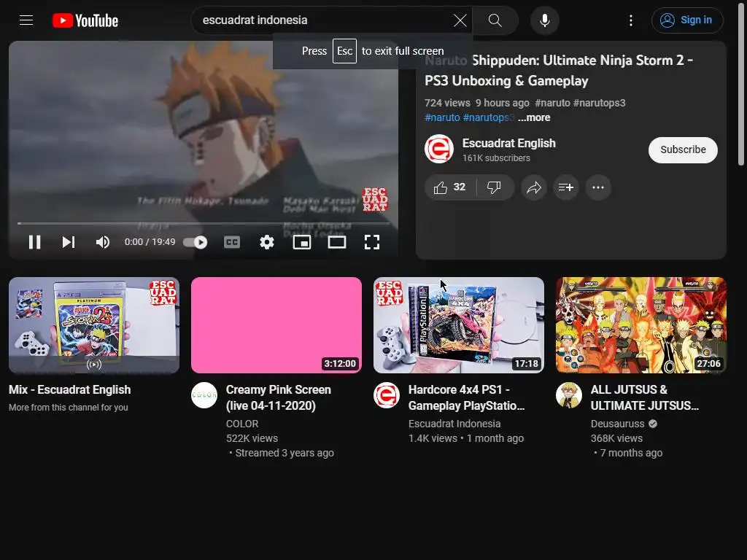Exit full screen using player button

click(x=371, y=242)
